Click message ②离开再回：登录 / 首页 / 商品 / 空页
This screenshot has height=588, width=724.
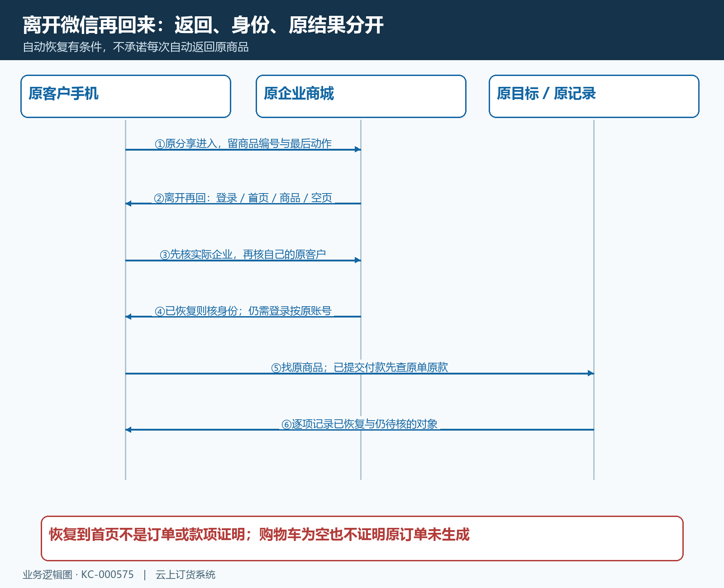243,198
